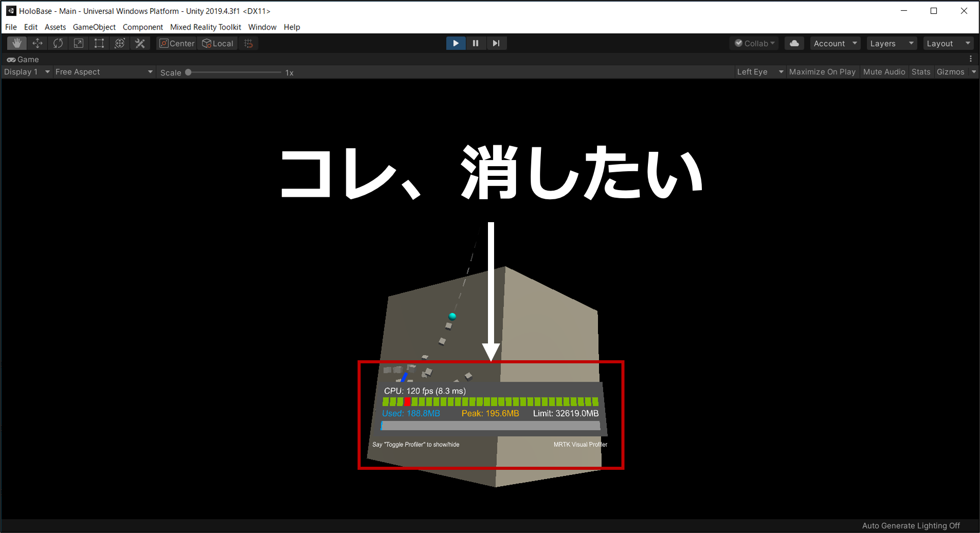The width and height of the screenshot is (980, 533).
Task: Toggle Maximize On Play
Action: [x=822, y=72]
